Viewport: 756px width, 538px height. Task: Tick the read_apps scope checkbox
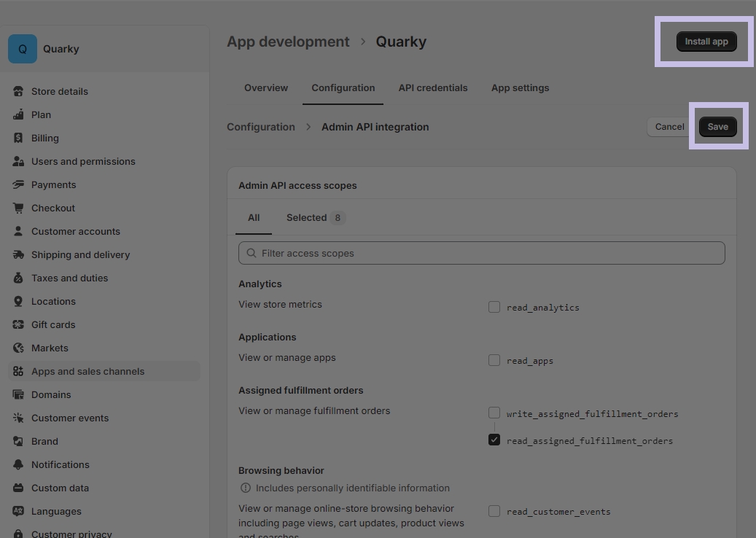(494, 360)
